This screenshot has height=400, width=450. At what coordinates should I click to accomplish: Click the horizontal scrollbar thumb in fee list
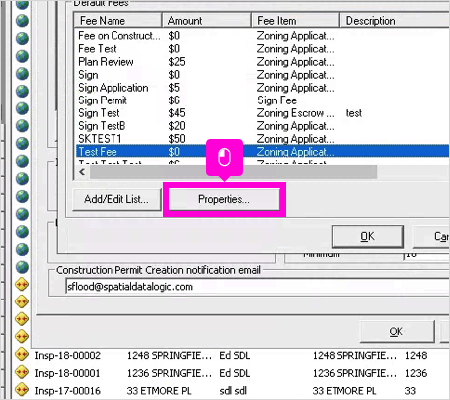click(233, 172)
